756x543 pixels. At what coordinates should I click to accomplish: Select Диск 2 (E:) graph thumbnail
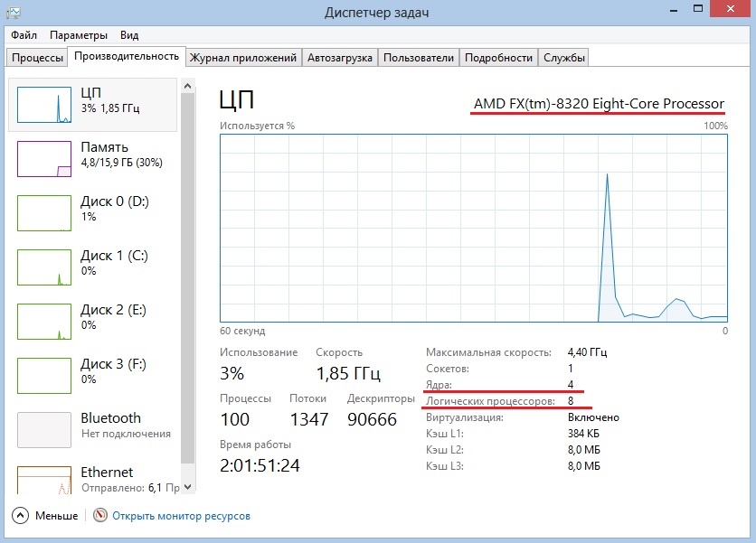(x=44, y=322)
